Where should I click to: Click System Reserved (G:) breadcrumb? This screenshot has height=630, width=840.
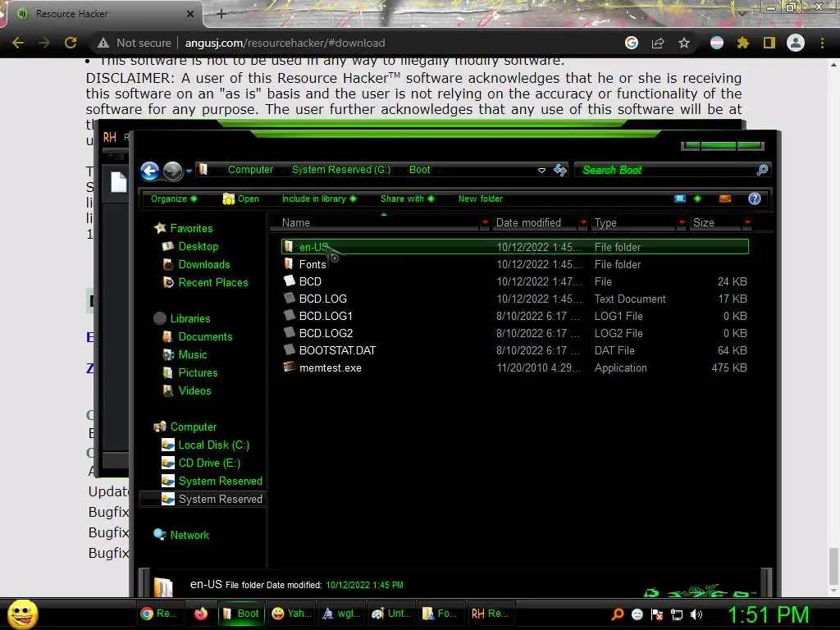[x=341, y=169]
